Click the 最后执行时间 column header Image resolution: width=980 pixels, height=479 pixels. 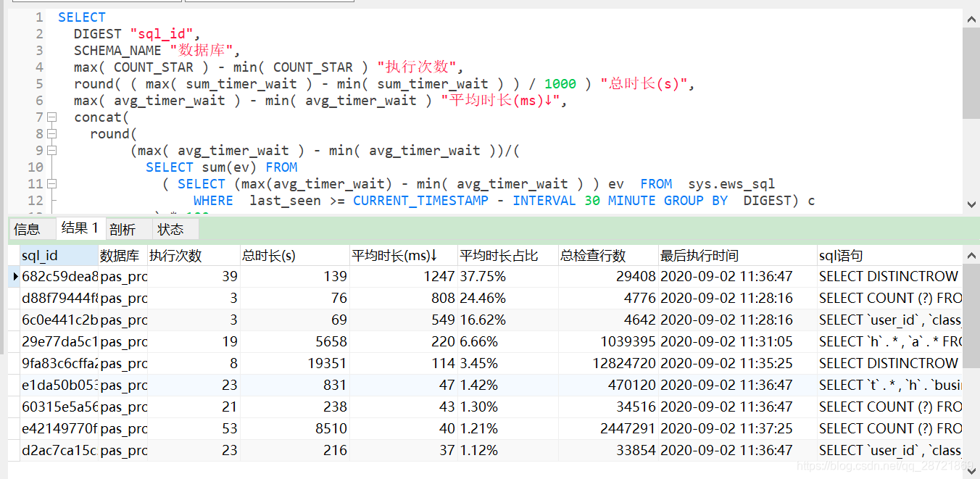737,255
